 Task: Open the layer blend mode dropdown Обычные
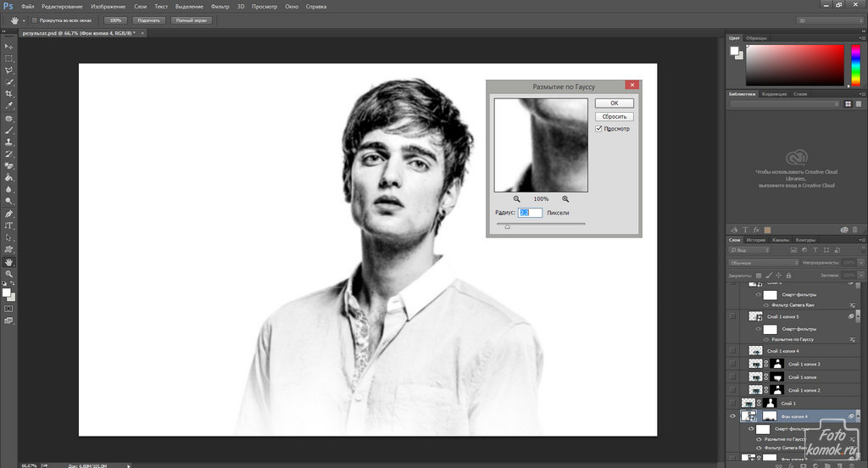pos(761,263)
